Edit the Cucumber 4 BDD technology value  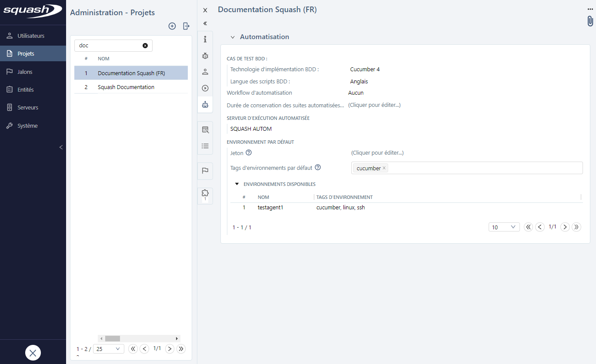coord(365,69)
